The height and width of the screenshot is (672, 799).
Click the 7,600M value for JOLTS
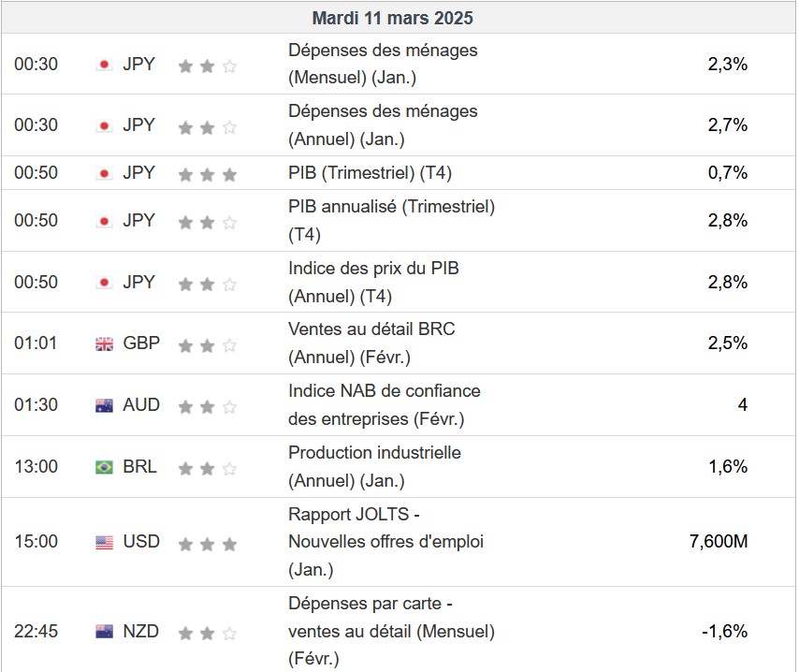[718, 541]
